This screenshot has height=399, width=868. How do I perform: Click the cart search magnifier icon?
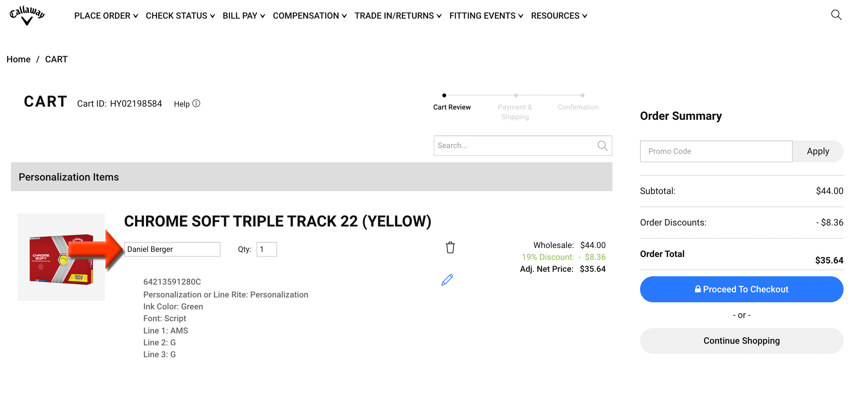(x=602, y=146)
